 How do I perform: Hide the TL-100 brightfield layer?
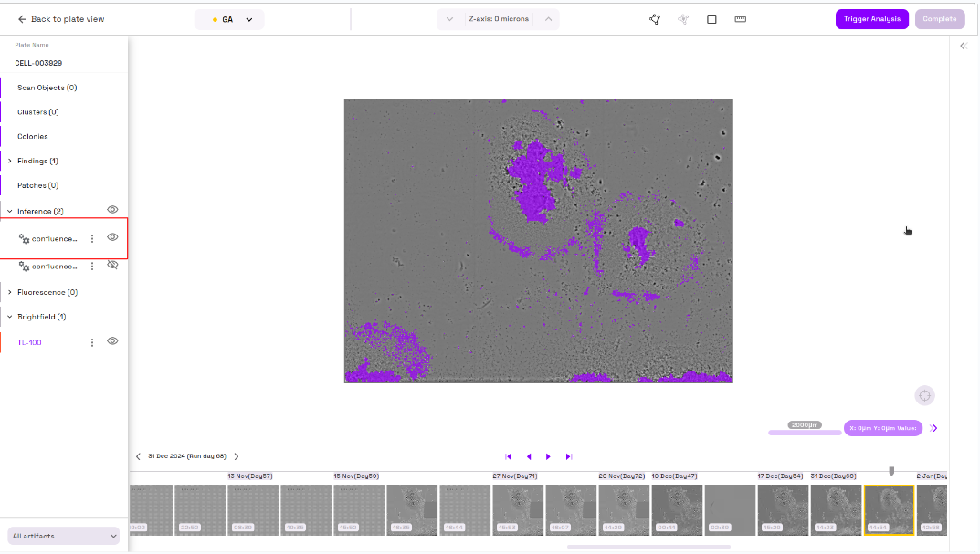[112, 341]
